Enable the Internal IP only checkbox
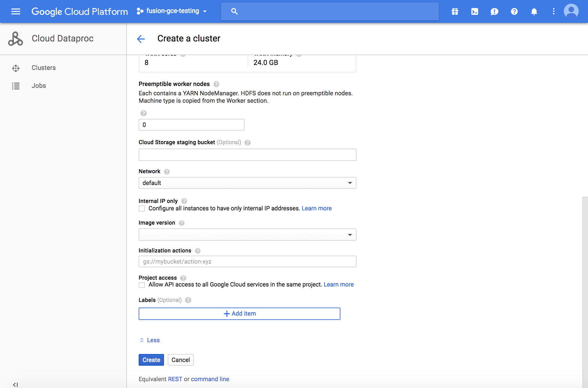This screenshot has width=588, height=388. tap(142, 209)
